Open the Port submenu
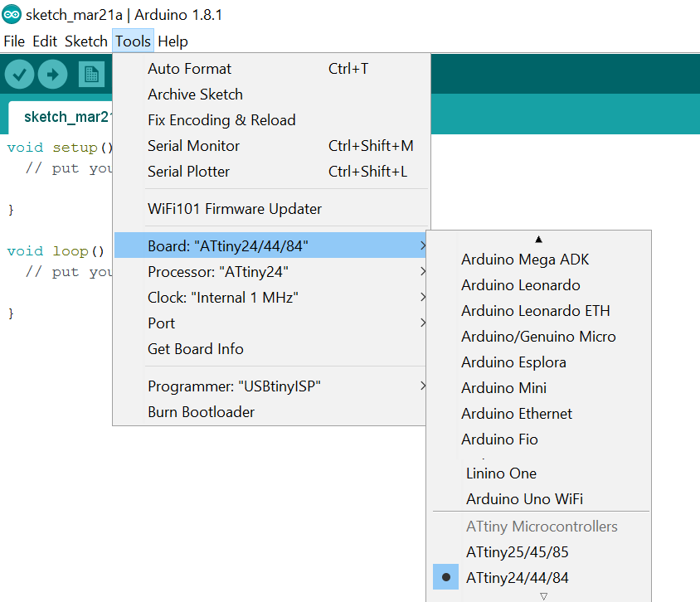Viewport: 700px width, 602px height. (270, 323)
